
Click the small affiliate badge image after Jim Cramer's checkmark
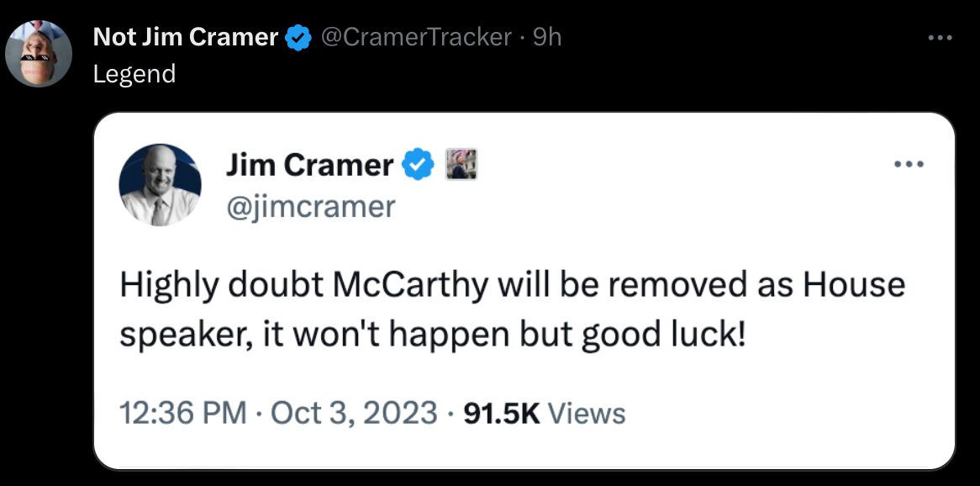pos(461,165)
